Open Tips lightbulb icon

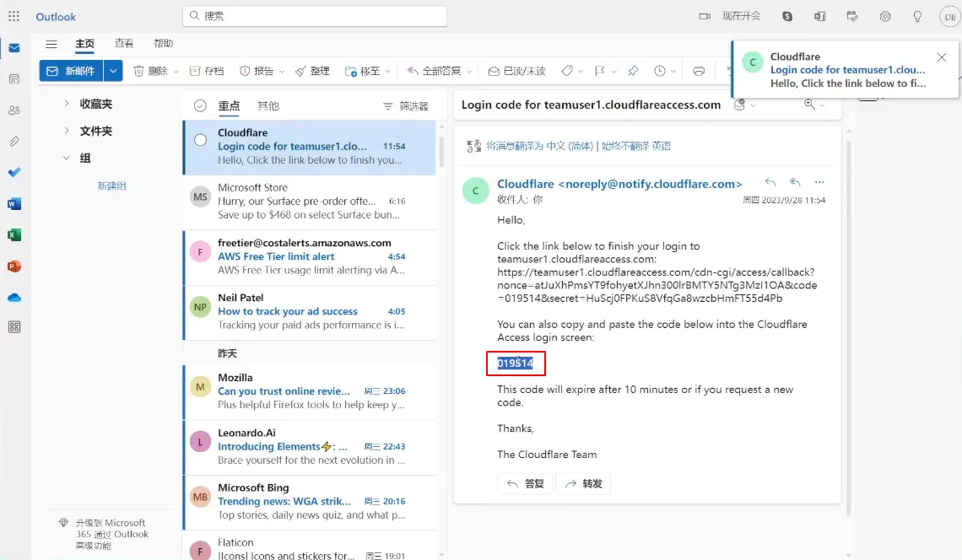(917, 17)
